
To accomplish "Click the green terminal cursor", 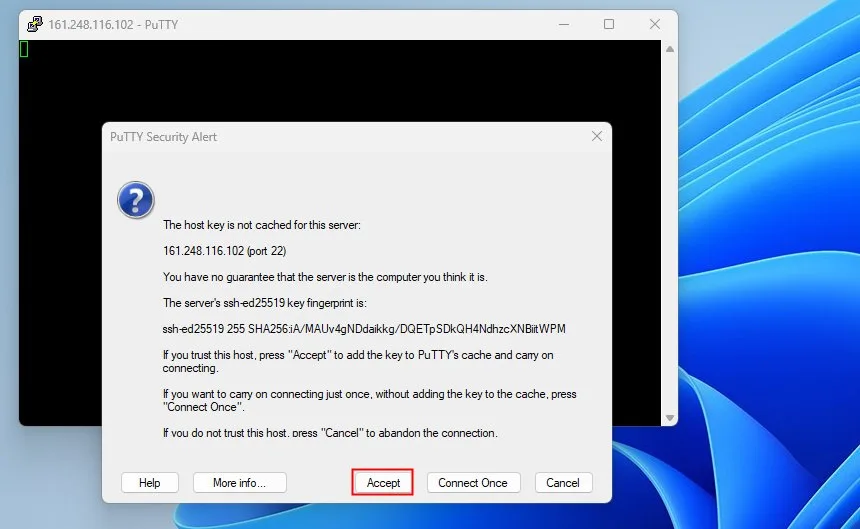I will tap(24, 49).
